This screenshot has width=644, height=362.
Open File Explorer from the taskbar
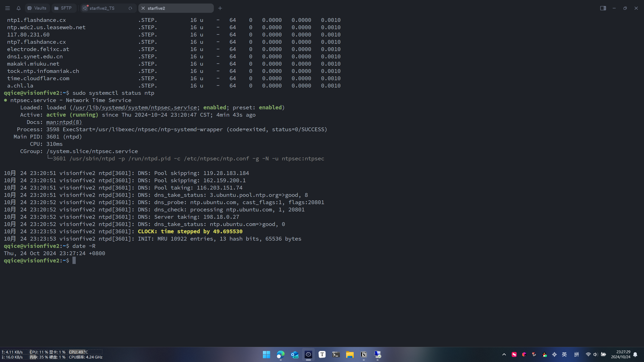[350, 354]
